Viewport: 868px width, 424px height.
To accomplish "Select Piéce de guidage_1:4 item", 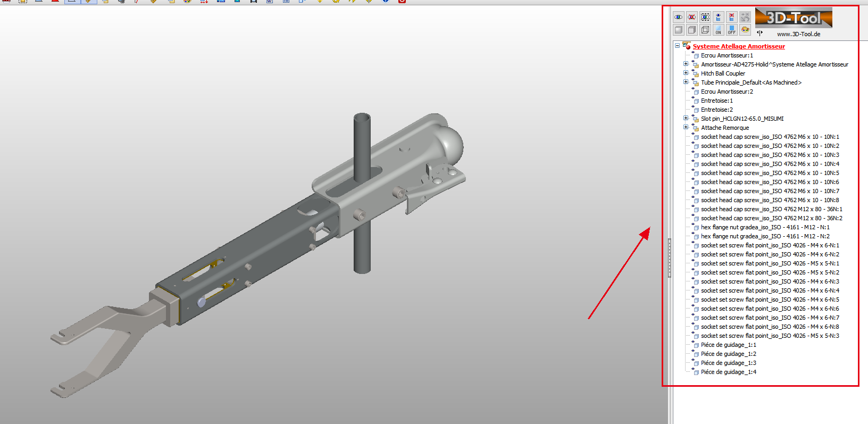I will (x=729, y=372).
